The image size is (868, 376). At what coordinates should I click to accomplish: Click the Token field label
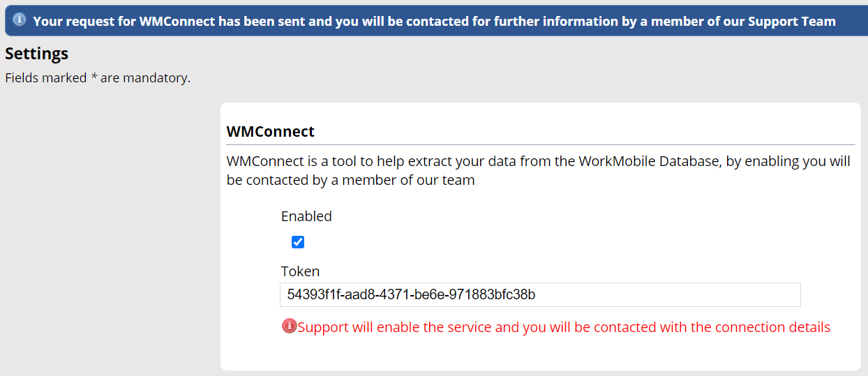[x=300, y=271]
